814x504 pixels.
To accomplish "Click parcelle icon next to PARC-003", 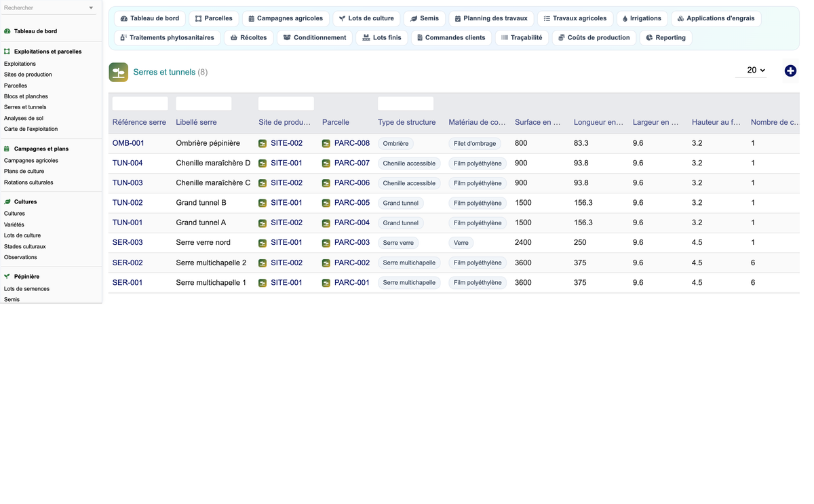I will tap(326, 243).
